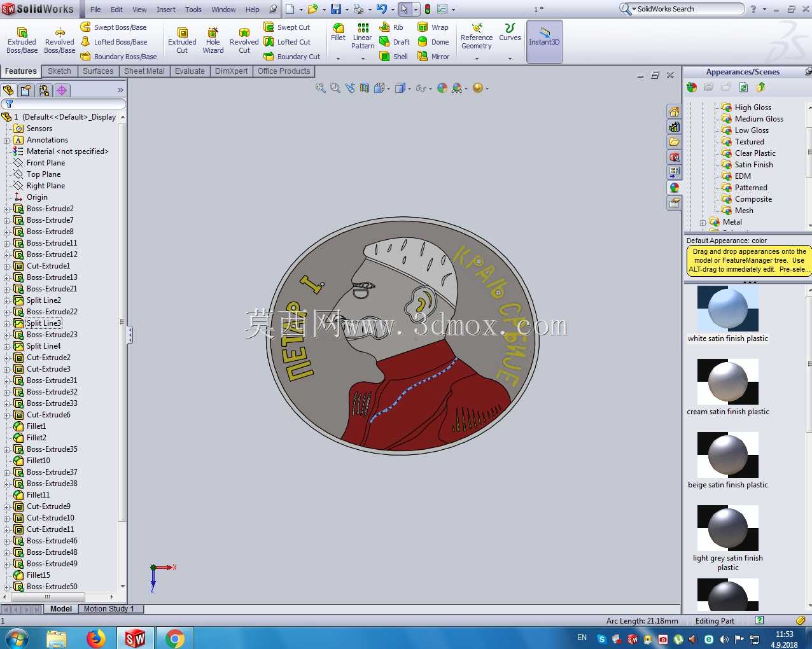Open the Windows Start menu
The height and width of the screenshot is (649, 812).
[17, 638]
